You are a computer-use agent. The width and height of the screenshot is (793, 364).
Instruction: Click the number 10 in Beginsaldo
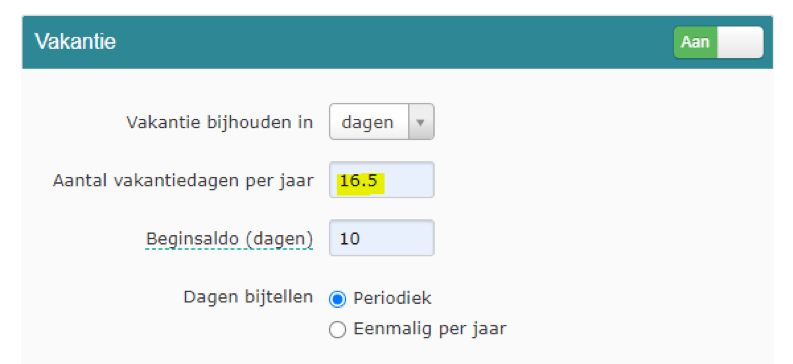tap(349, 239)
